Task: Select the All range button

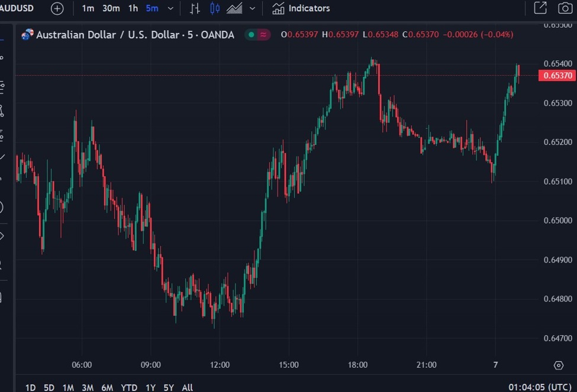Action: [x=187, y=387]
